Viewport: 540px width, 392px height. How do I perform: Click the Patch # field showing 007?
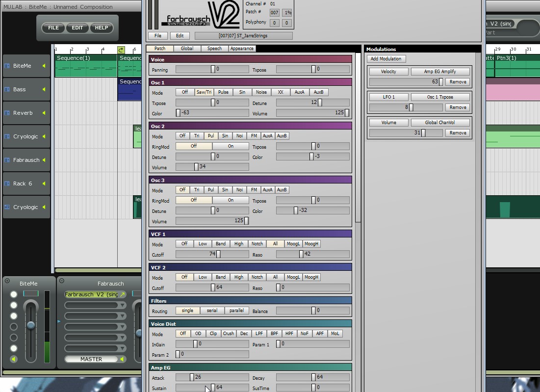click(x=274, y=13)
